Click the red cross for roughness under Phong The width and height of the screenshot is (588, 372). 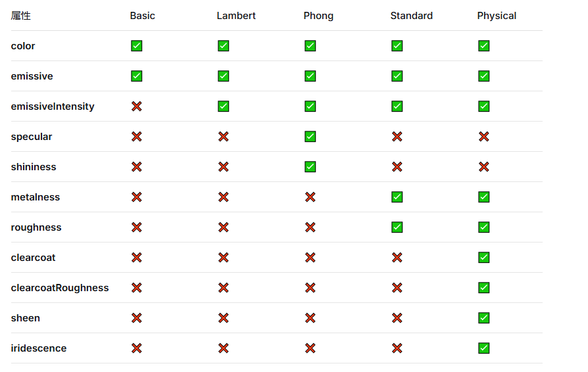(x=310, y=227)
